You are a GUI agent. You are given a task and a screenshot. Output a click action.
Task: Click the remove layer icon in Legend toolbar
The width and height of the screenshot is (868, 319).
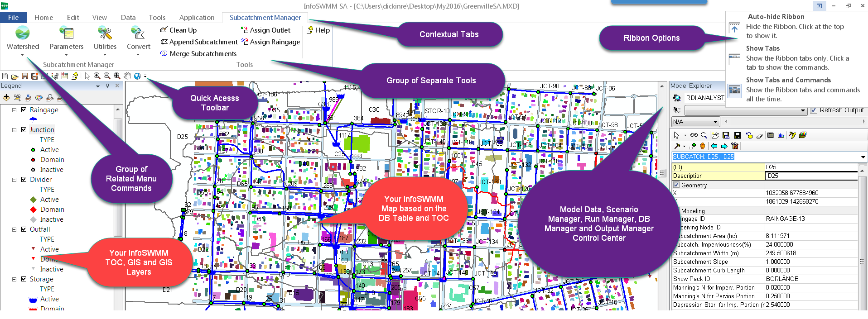(28, 98)
